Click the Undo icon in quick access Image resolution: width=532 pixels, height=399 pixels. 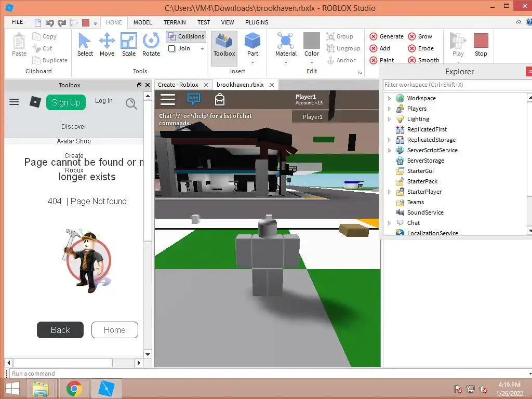49,23
